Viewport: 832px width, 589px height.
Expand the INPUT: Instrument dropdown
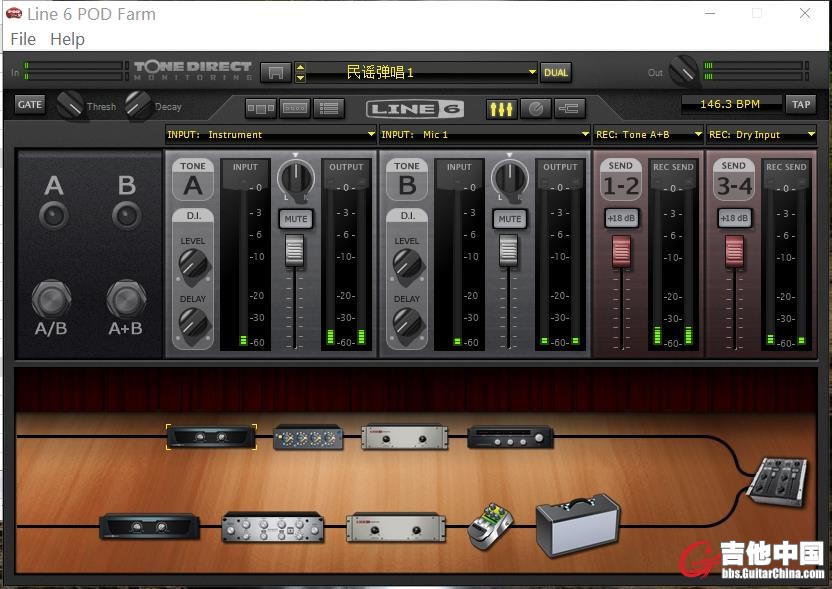[271, 134]
